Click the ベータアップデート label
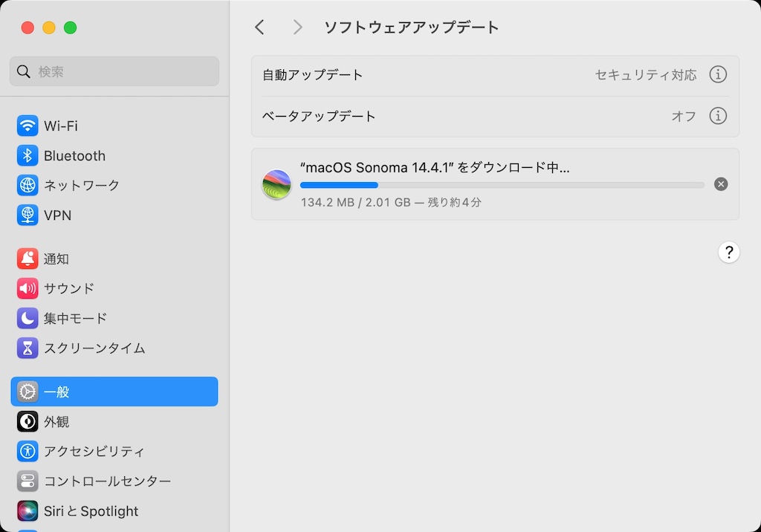The height and width of the screenshot is (532, 761). (x=319, y=116)
